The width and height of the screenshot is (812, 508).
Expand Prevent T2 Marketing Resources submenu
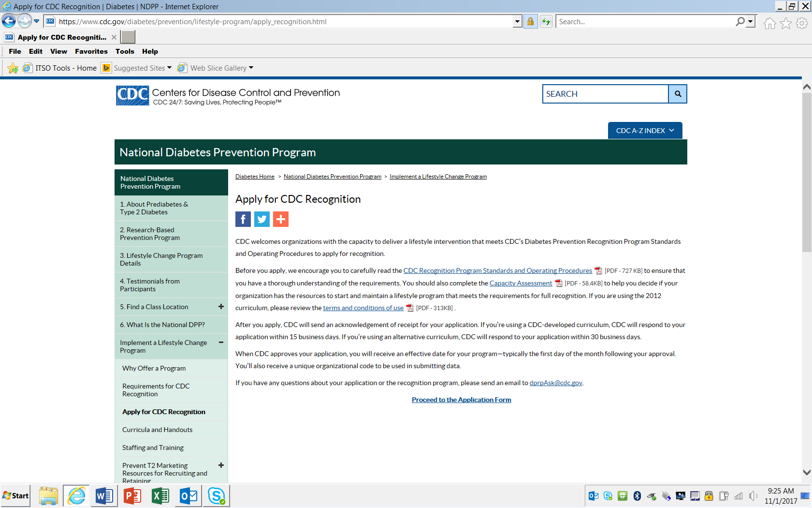pyautogui.click(x=221, y=465)
